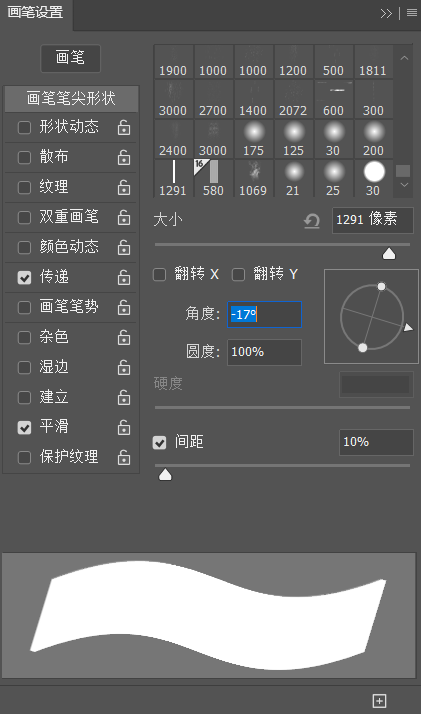Toggle lock icon for 颜色动态
This screenshot has width=421, height=714.
pyautogui.click(x=124, y=248)
